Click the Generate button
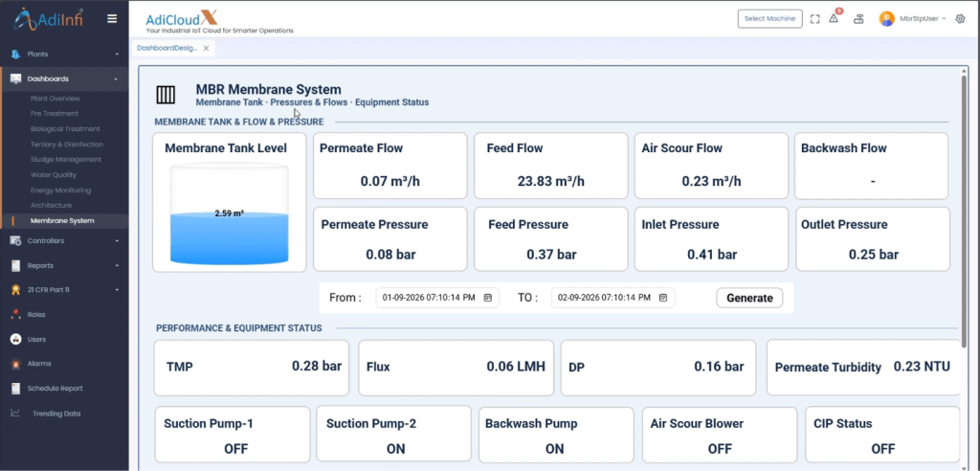The height and width of the screenshot is (471, 980). tap(749, 299)
